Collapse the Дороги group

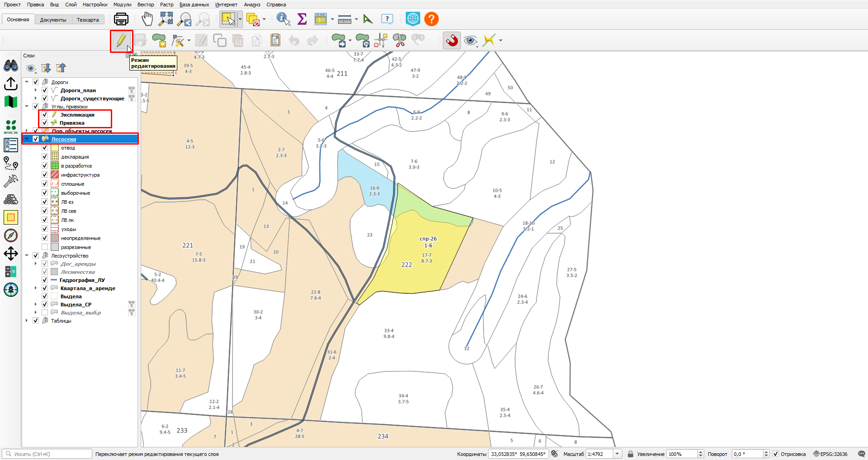tap(27, 82)
